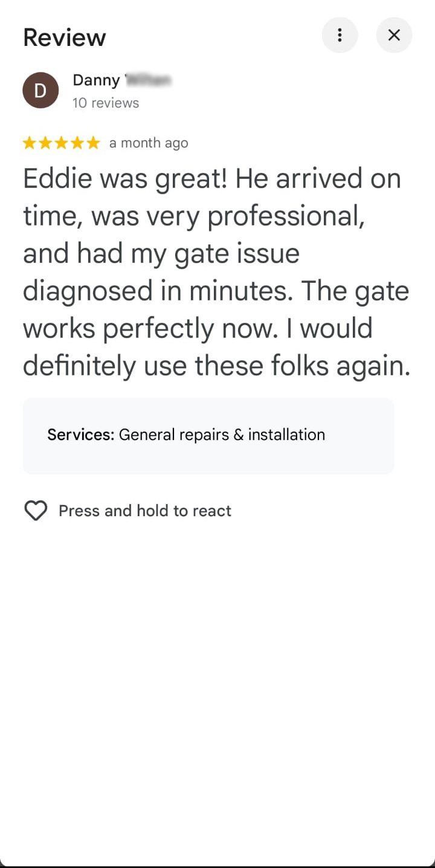Screen dimensions: 435x868
Task: Click 'Press and hold to react' label
Action: (145, 511)
